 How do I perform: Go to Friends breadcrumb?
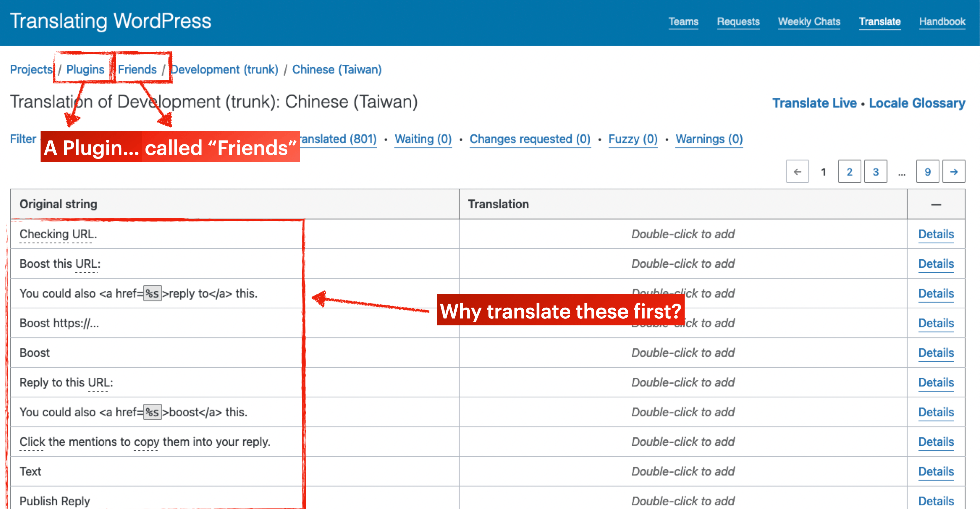[x=137, y=70]
